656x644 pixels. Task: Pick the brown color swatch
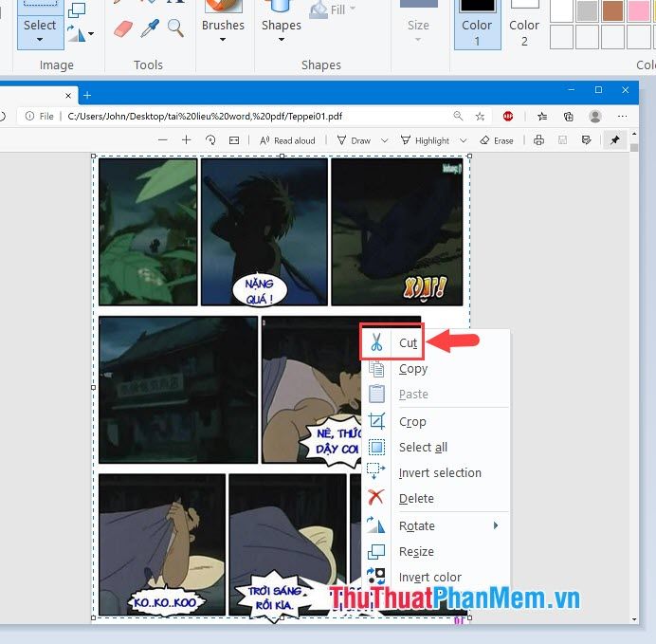[613, 10]
